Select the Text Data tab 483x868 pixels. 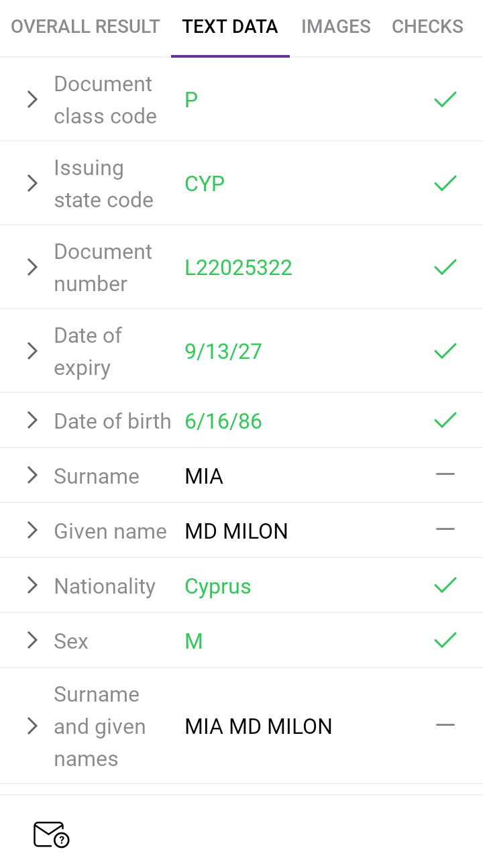click(230, 27)
